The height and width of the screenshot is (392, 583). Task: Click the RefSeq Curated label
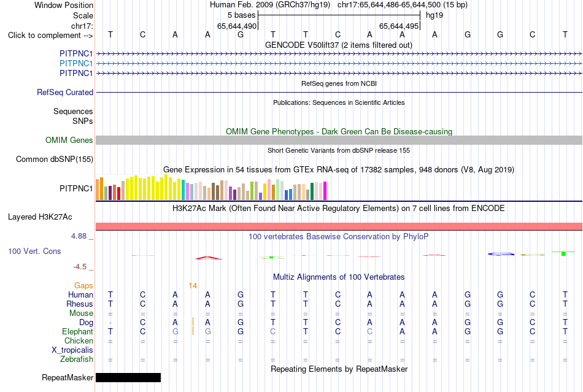pos(64,92)
